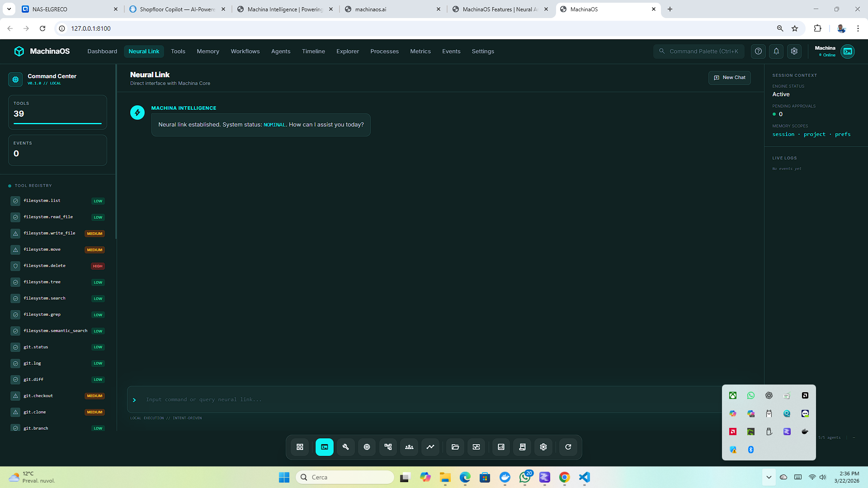Click the help question mark icon
Viewport: 868px width, 488px height.
click(x=758, y=52)
